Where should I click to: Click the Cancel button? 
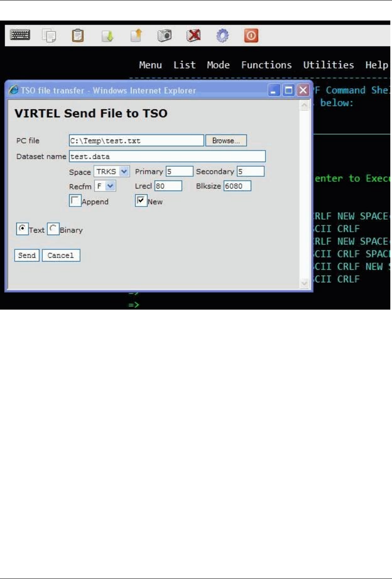pos(61,255)
